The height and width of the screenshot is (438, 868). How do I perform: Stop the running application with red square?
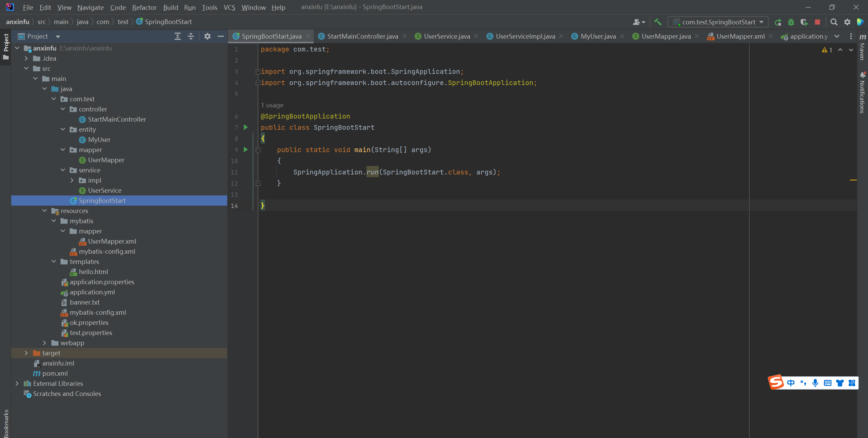[x=817, y=22]
